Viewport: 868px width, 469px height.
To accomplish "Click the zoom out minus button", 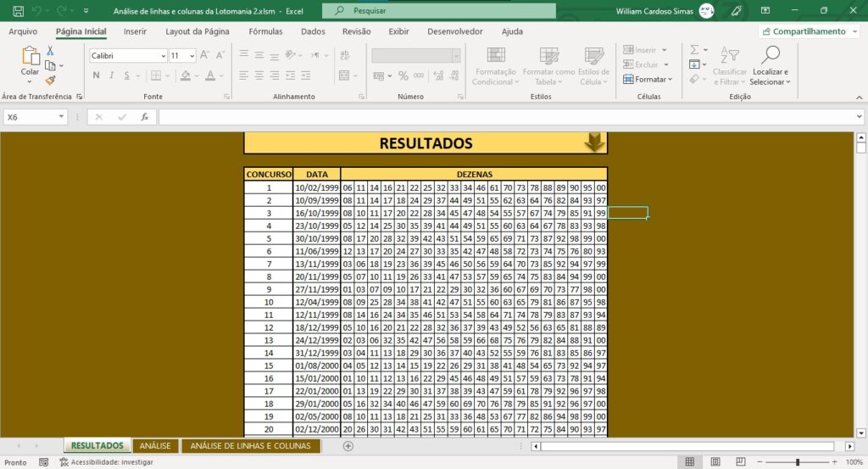I will (x=759, y=462).
